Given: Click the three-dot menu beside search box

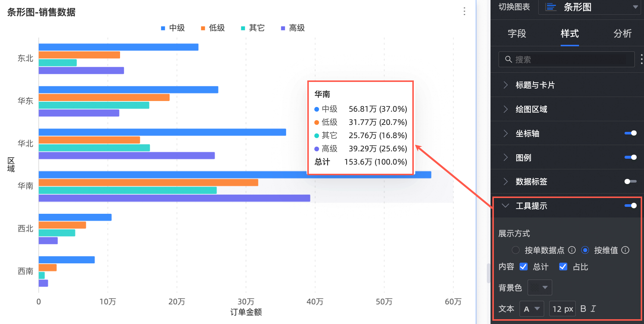Looking at the screenshot, I should click(x=641, y=59).
